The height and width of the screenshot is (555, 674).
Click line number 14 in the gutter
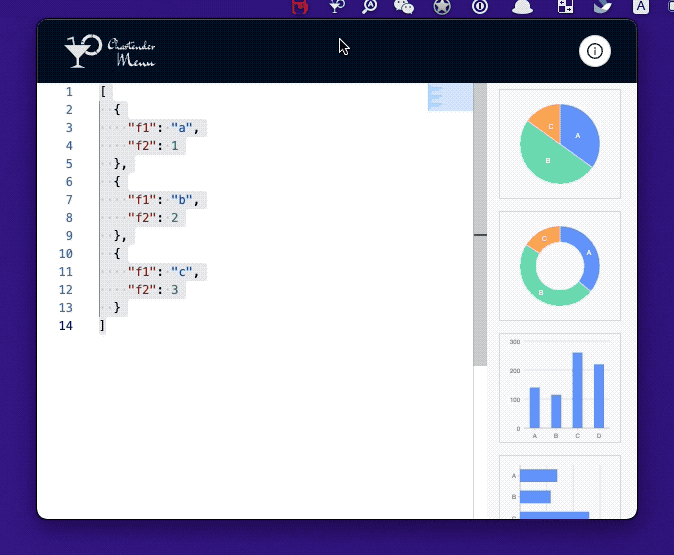point(65,326)
